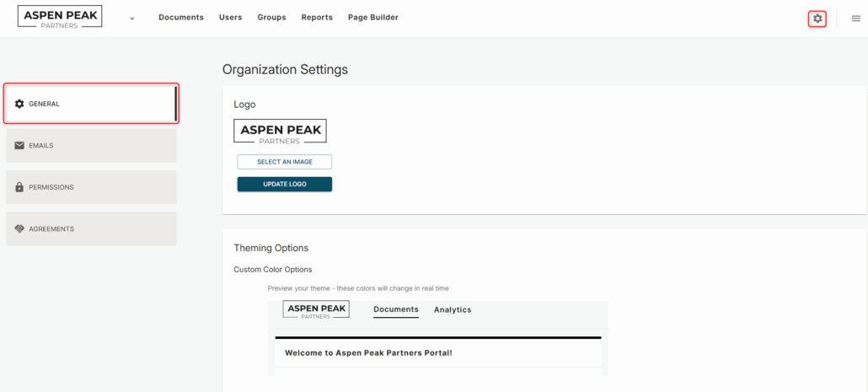868x392 pixels.
Task: Click the Analytics tab in theme preview
Action: [x=453, y=310]
